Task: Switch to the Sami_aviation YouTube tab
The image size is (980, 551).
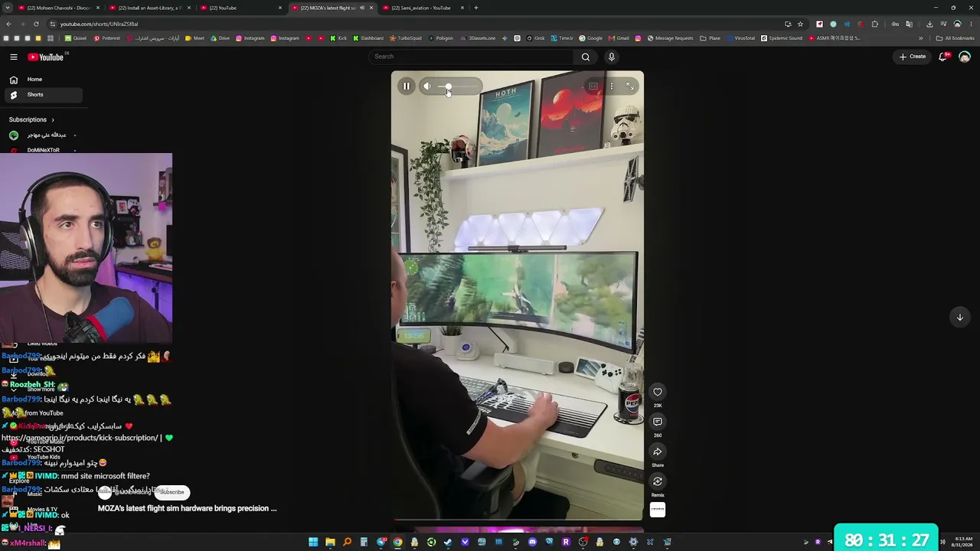Action: [423, 8]
